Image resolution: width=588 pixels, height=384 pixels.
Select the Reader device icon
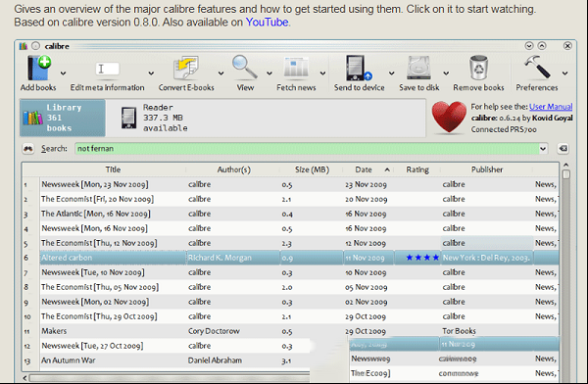point(128,118)
